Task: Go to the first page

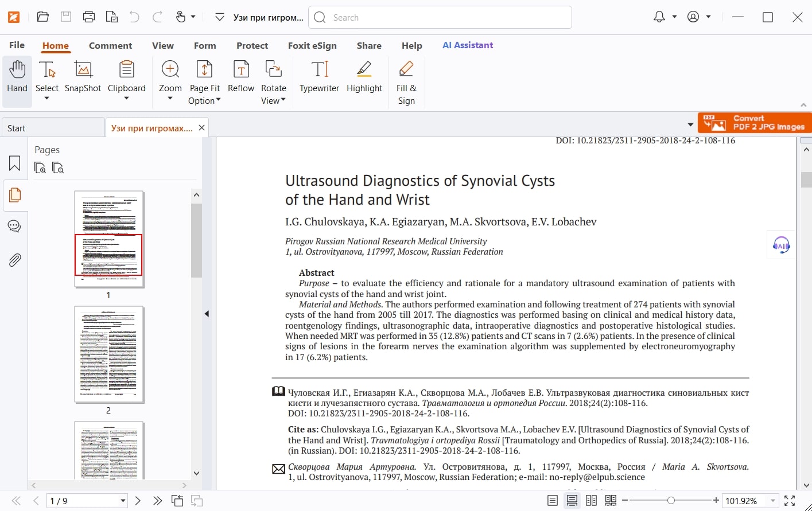Action: [x=17, y=501]
